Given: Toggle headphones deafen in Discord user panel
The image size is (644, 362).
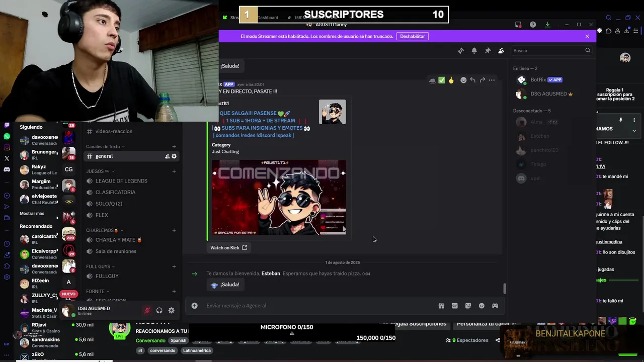Looking at the screenshot, I should [x=159, y=311].
